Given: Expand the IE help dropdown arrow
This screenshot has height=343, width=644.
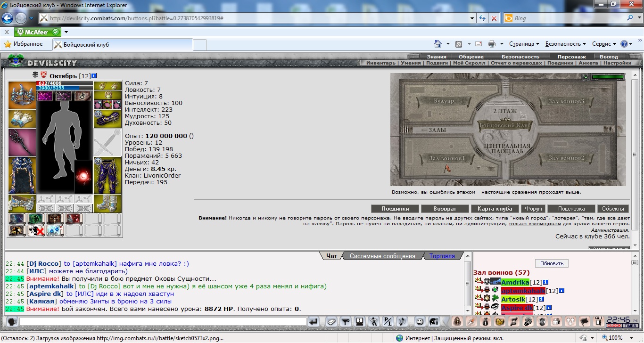Looking at the screenshot, I should 631,44.
